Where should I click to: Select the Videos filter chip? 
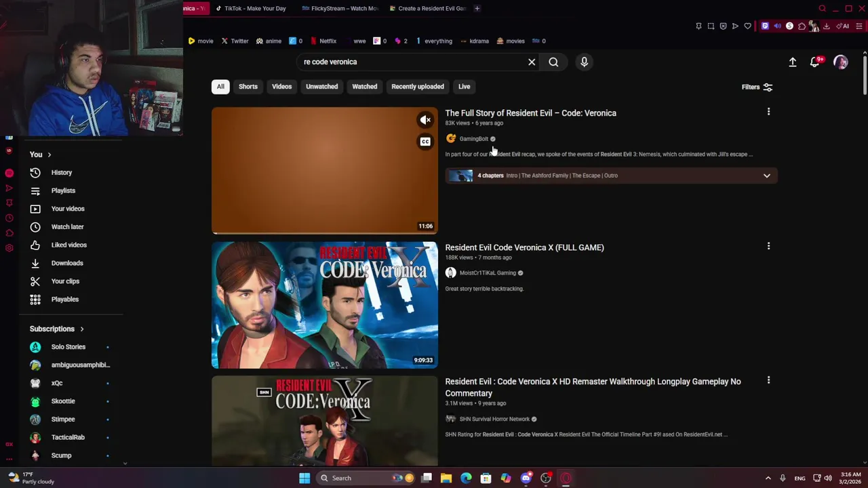(282, 86)
